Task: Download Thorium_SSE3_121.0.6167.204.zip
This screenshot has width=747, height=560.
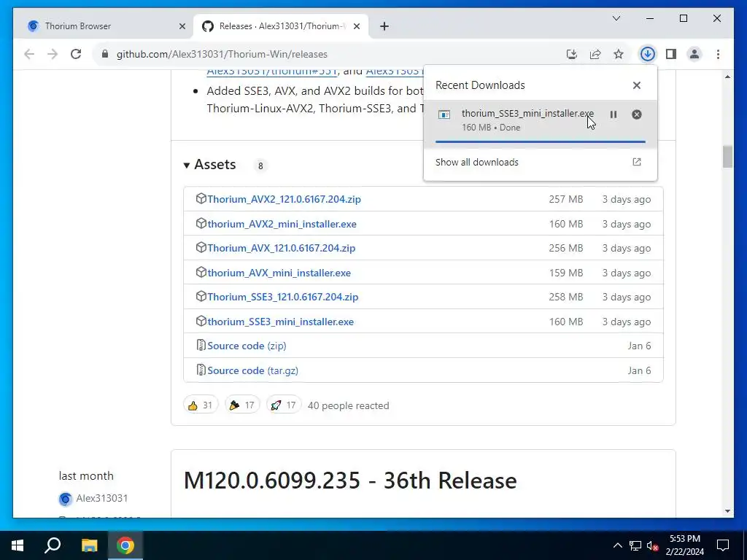Action: point(282,297)
